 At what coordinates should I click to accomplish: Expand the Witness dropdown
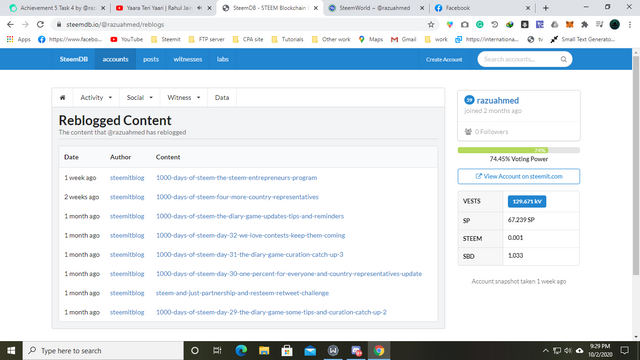pyautogui.click(x=184, y=98)
